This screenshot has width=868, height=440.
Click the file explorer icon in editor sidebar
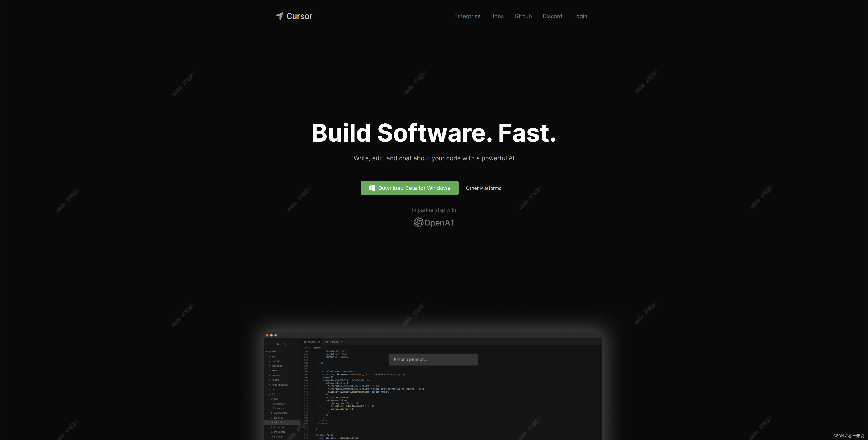tap(278, 343)
